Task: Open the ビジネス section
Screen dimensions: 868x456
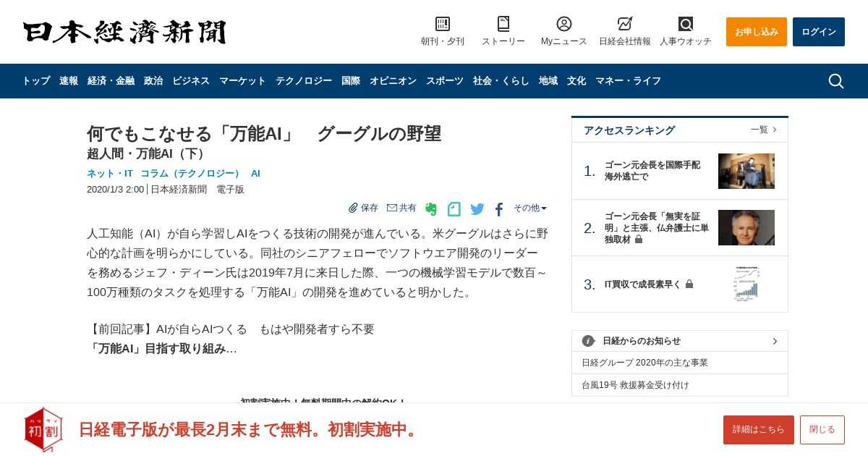Action: click(191, 81)
